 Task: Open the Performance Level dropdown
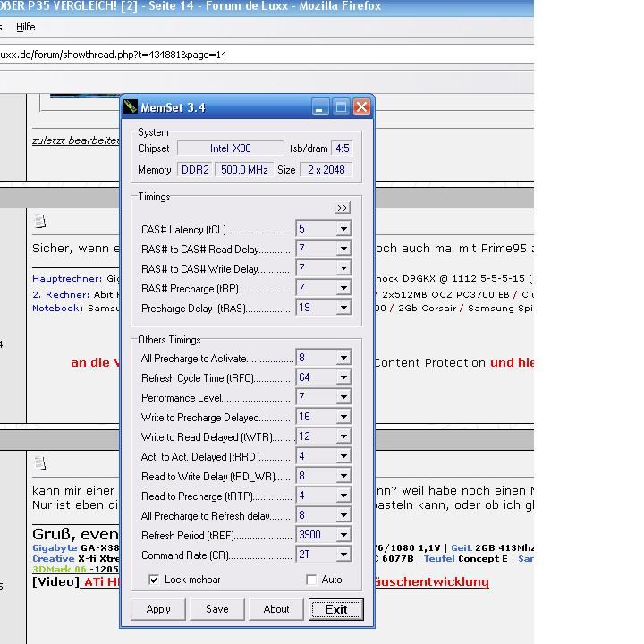[343, 397]
